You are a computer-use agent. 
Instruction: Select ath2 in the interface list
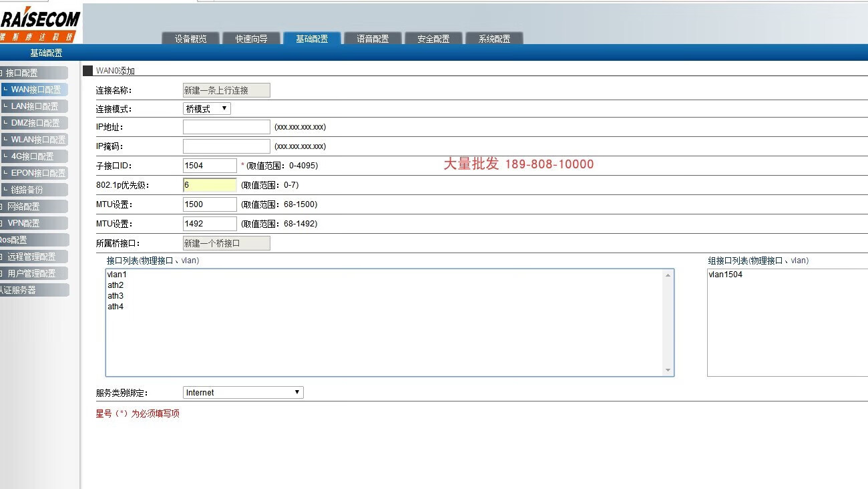(116, 285)
